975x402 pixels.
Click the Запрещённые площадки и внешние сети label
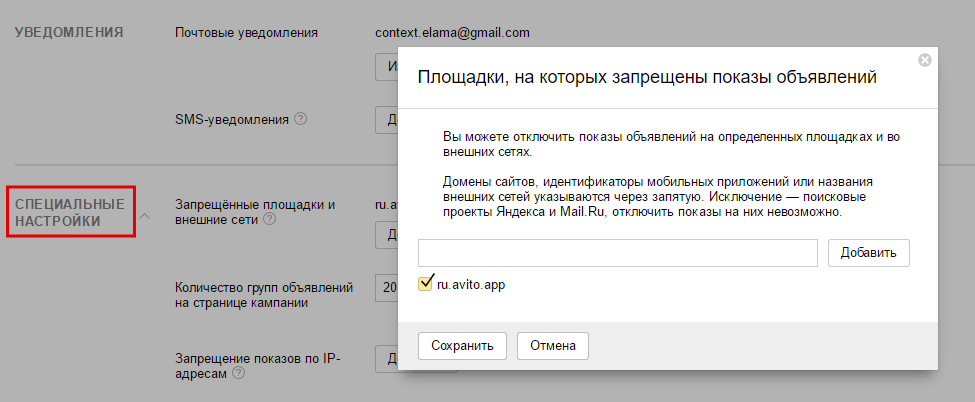coord(254,211)
